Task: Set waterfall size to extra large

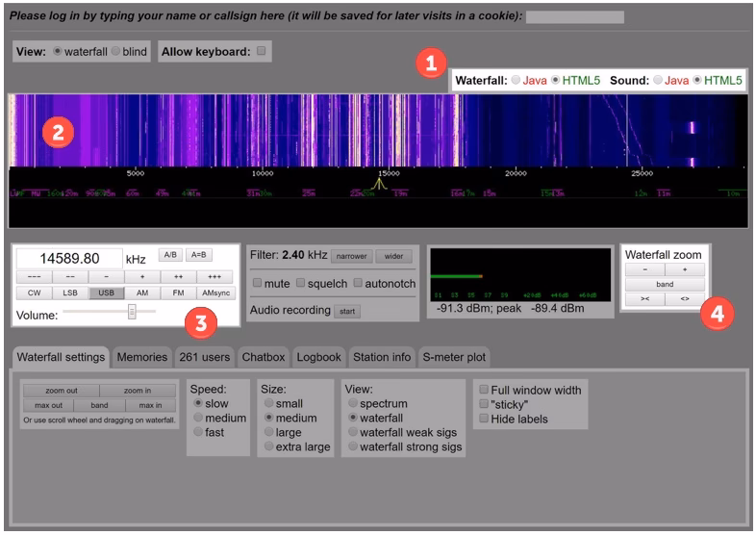Action: pos(268,446)
